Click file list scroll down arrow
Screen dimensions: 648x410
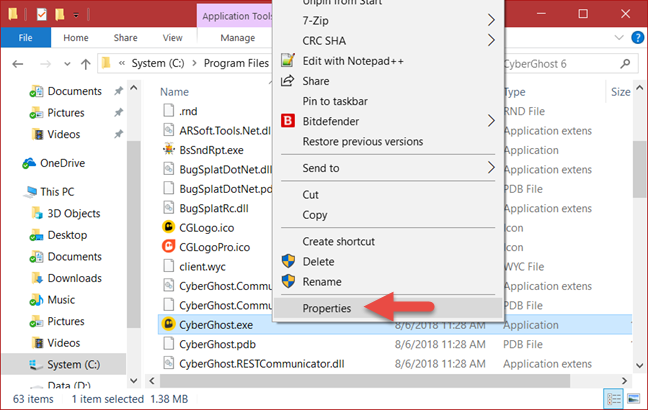pos(639,365)
